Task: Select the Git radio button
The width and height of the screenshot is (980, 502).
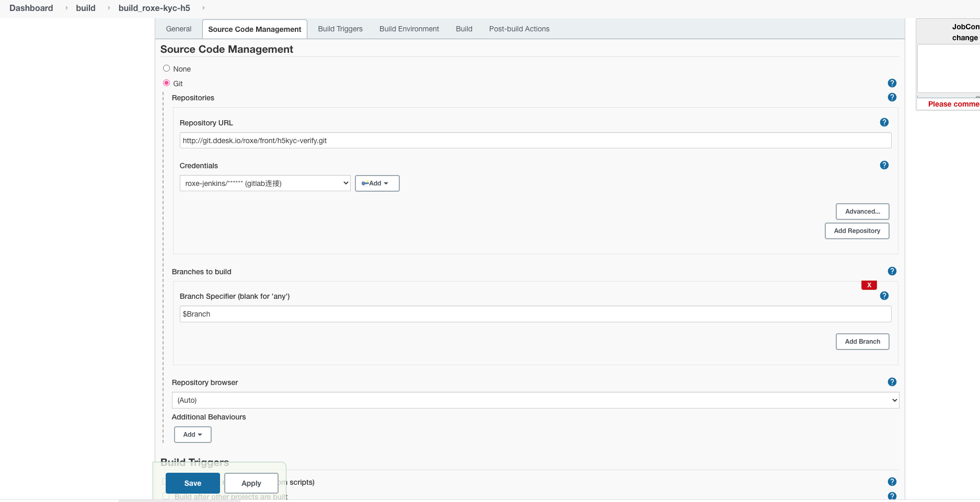Action: (166, 83)
